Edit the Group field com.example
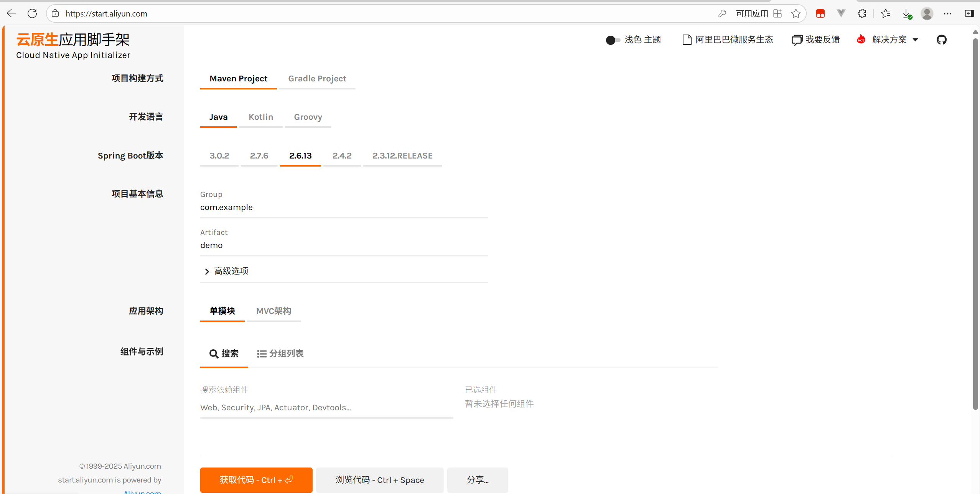This screenshot has width=980, height=494. click(344, 207)
